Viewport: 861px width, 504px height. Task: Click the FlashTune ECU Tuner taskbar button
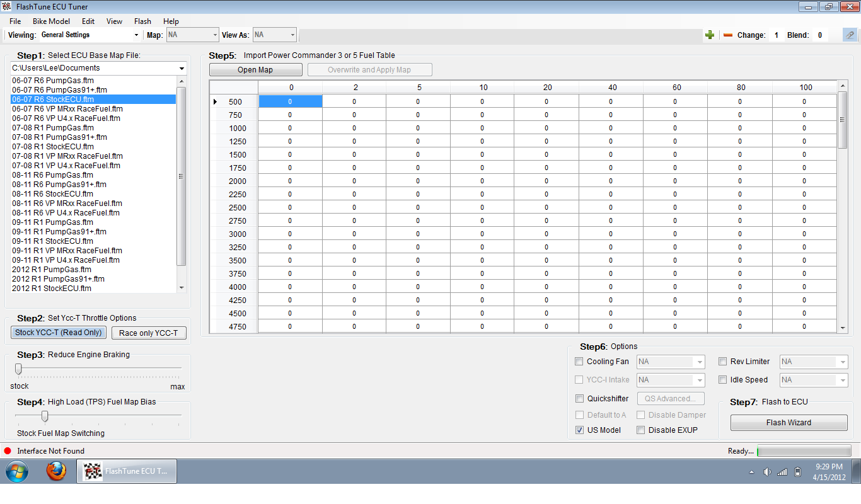(x=127, y=471)
